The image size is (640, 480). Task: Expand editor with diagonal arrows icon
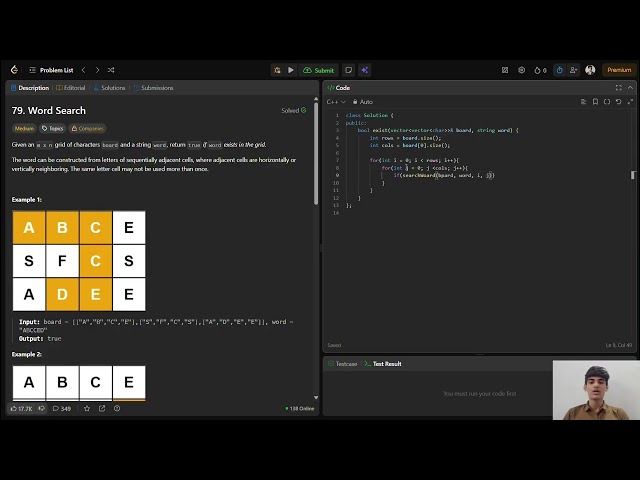click(x=630, y=102)
